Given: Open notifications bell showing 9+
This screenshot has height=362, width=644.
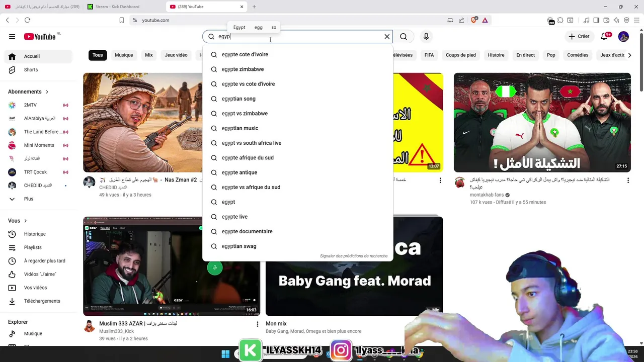Looking at the screenshot, I should [x=605, y=36].
